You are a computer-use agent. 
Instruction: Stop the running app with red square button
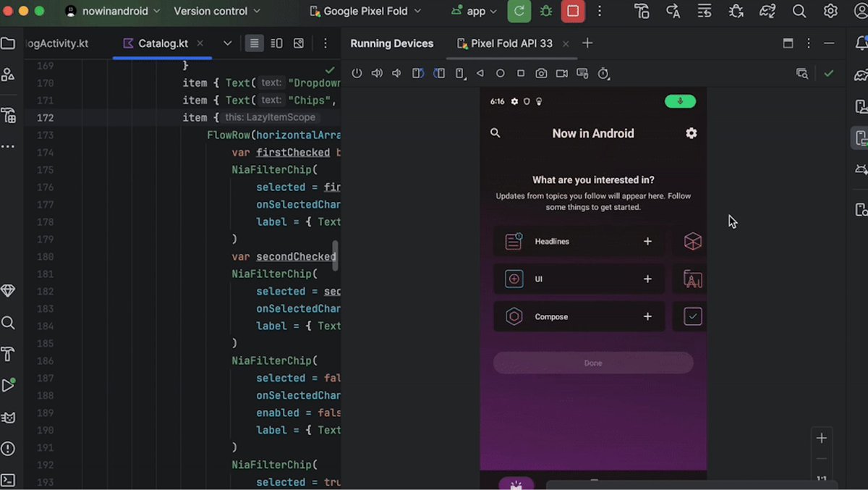pyautogui.click(x=573, y=11)
